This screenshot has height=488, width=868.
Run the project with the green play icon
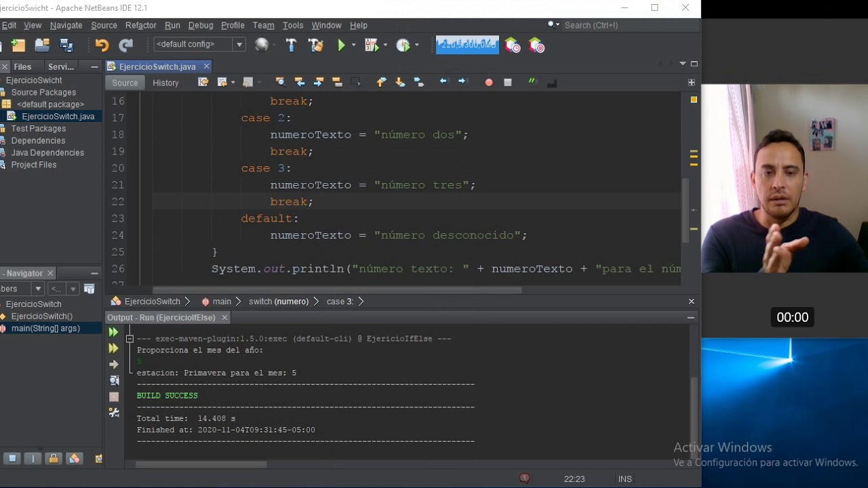coord(341,45)
